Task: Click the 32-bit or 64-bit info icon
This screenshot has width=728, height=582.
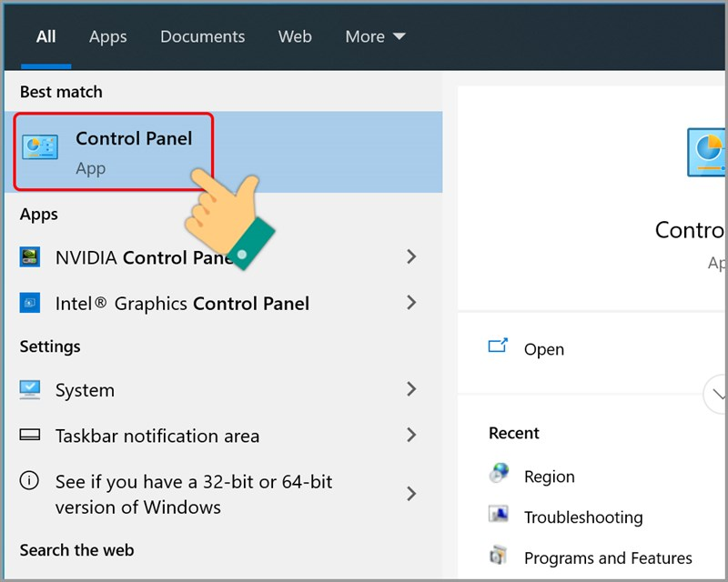Action: (30, 481)
